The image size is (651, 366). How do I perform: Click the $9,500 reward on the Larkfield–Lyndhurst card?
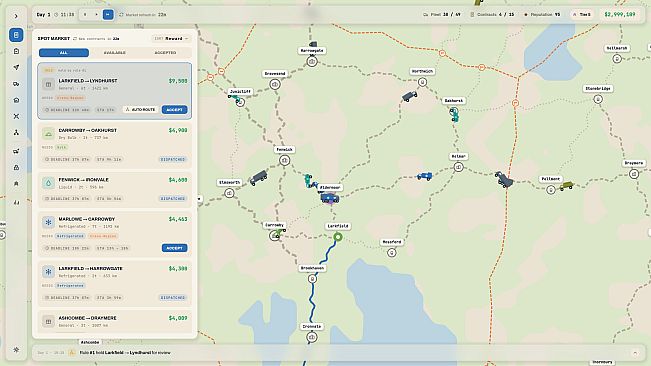(178, 81)
